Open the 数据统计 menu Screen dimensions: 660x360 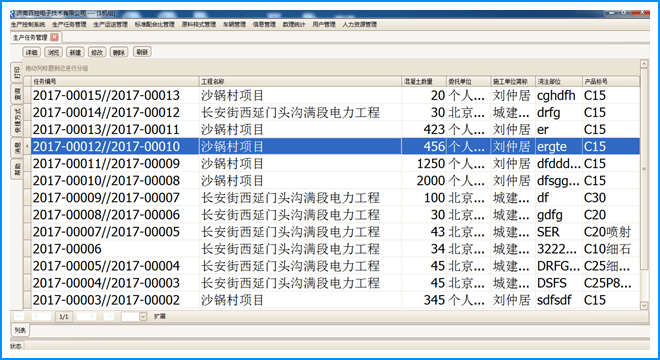294,24
